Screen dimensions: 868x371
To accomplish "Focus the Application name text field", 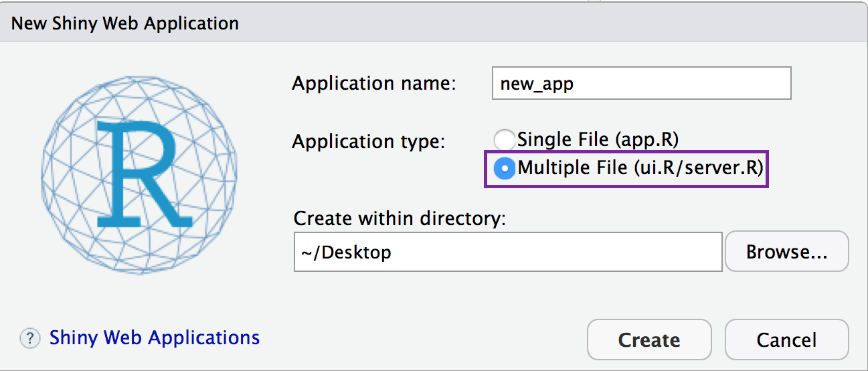I will [x=641, y=83].
